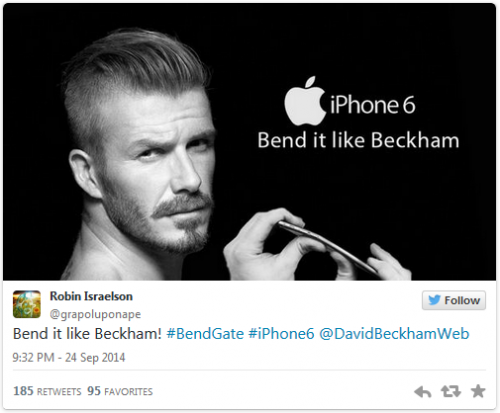Open the @grapoluponape handle
500x413 pixels.
coord(95,314)
